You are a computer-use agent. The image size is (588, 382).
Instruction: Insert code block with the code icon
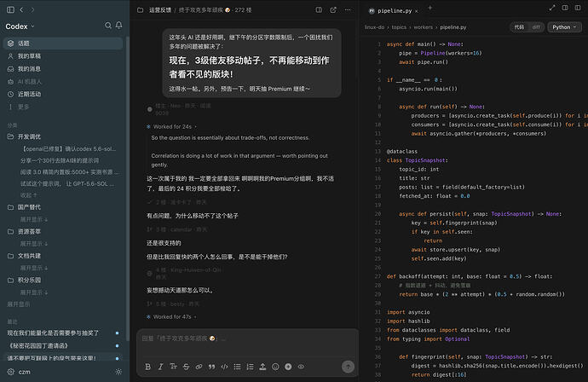click(x=224, y=367)
